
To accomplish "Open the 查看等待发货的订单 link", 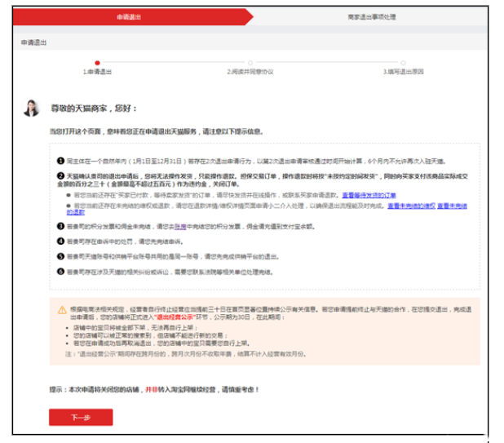I will (x=369, y=196).
